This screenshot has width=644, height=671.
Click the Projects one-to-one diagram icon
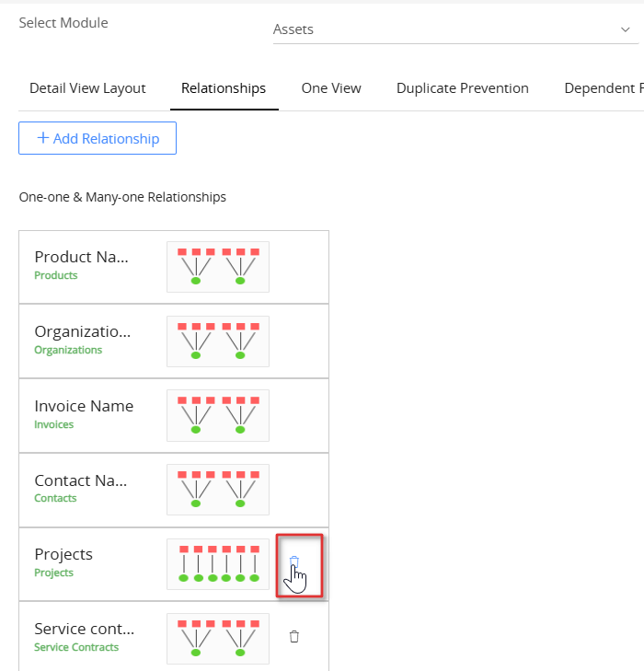[218, 563]
